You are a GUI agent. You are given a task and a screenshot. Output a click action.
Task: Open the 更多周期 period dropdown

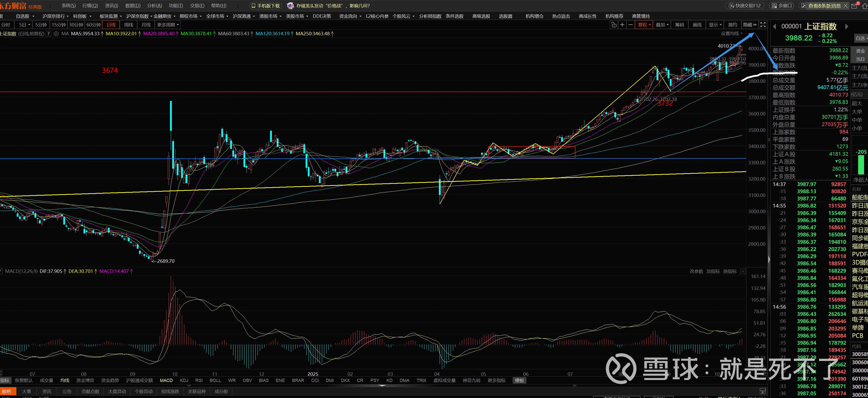[x=168, y=25]
